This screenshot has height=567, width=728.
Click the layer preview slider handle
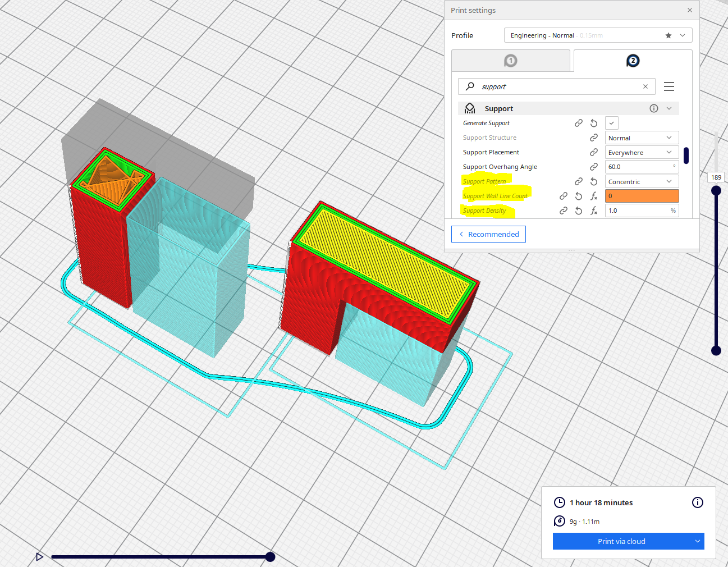point(716,190)
